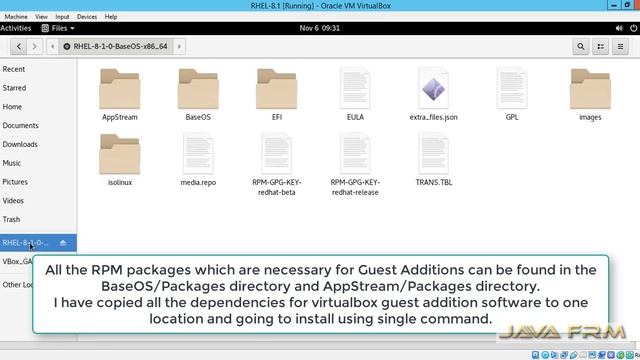
Task: Click the path bar left scroll arrow
Action: [x=52, y=47]
